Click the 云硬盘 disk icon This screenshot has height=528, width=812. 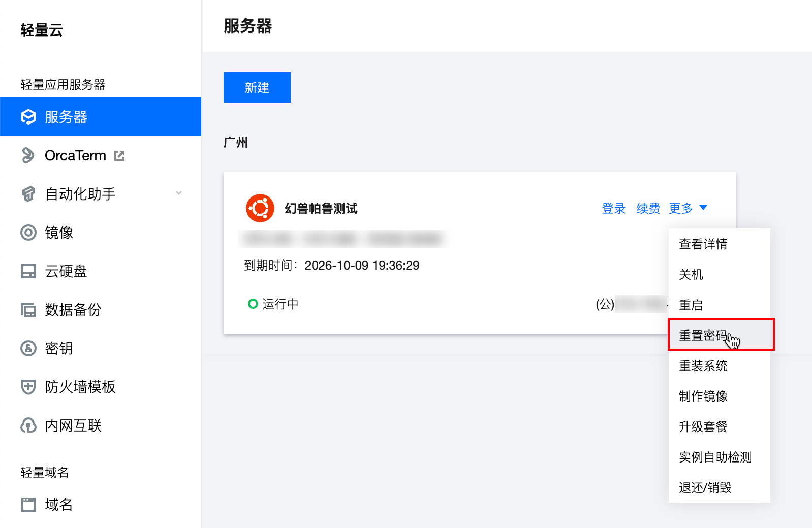coord(28,271)
